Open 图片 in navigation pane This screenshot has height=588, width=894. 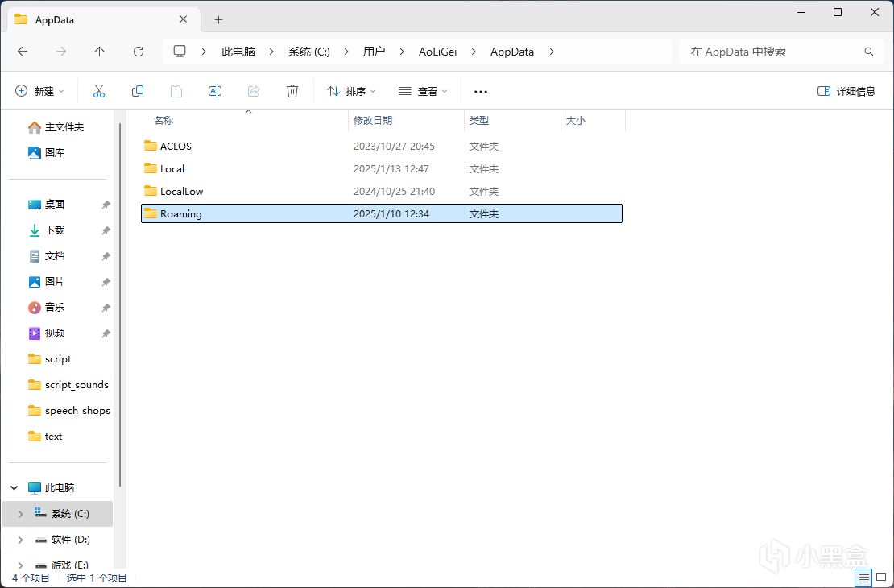point(57,281)
